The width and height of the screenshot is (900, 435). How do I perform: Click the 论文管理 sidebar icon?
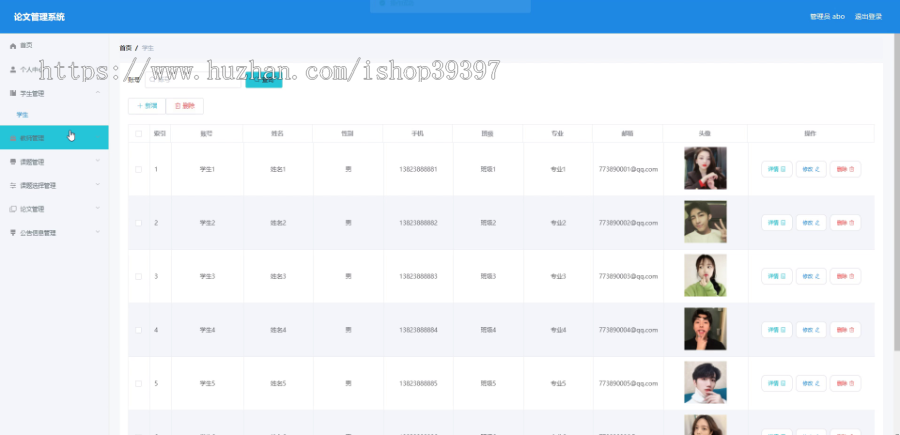point(13,209)
